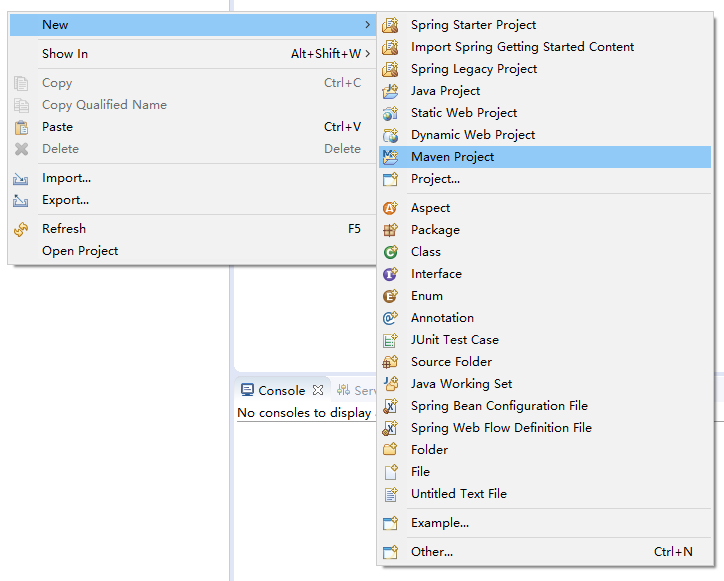Create a new Interface
Screen dimensions: 724x581
(x=545, y=274)
